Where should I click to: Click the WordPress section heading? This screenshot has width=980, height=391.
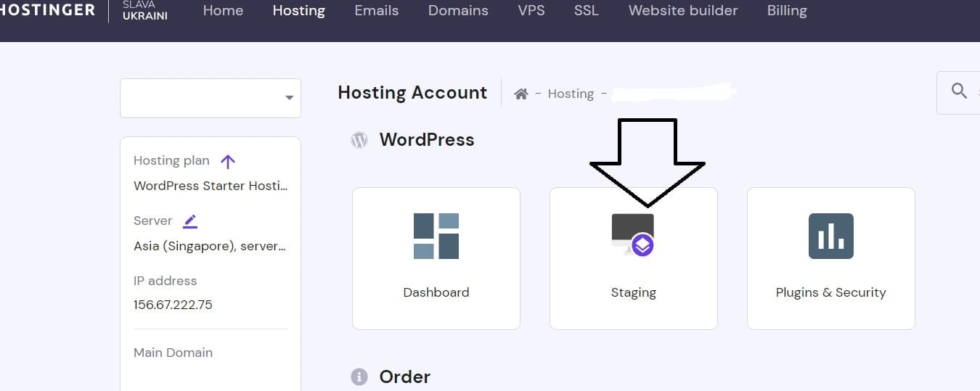coord(427,140)
